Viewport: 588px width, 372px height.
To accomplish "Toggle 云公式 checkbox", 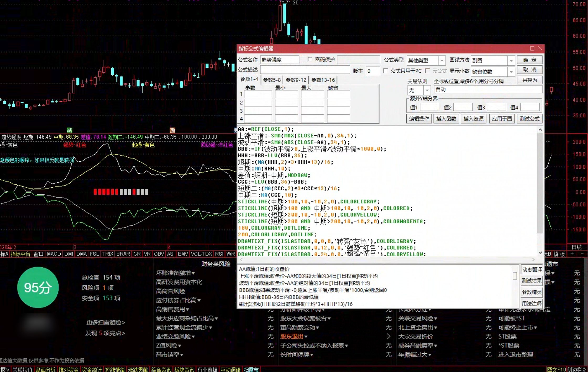I will point(427,71).
